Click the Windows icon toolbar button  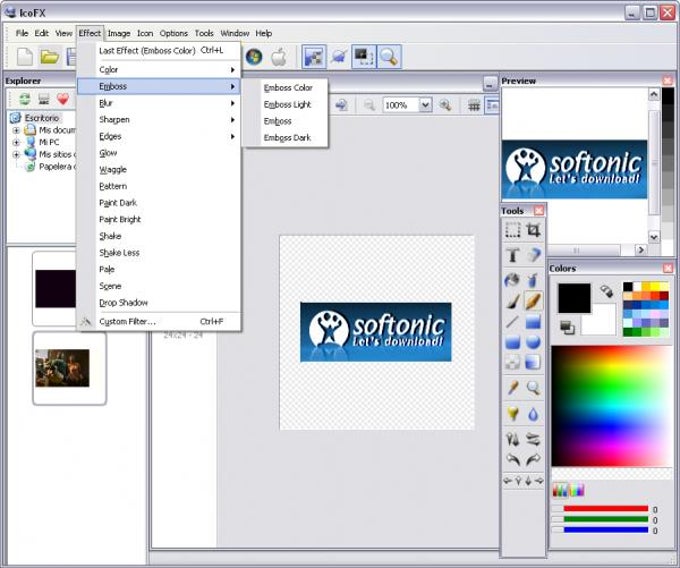[254, 57]
